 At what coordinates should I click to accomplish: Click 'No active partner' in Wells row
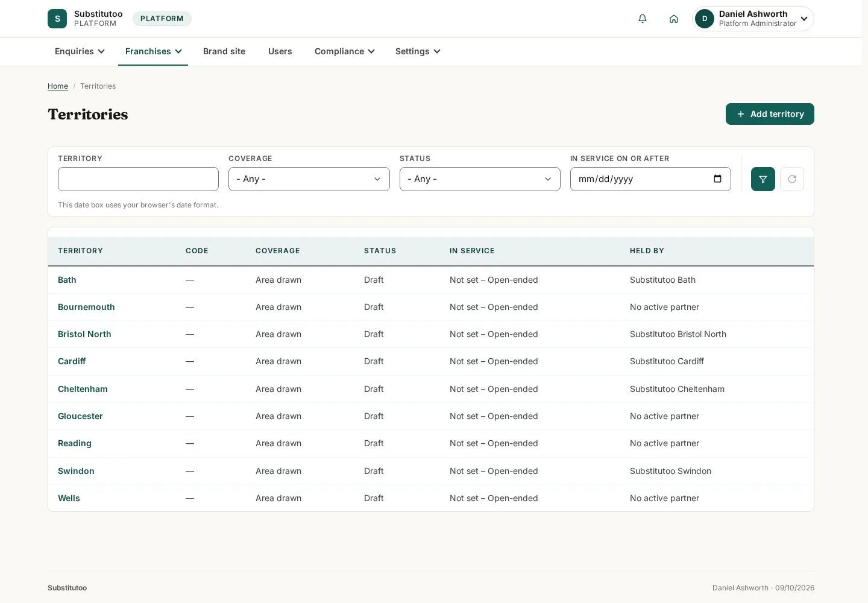tap(664, 498)
